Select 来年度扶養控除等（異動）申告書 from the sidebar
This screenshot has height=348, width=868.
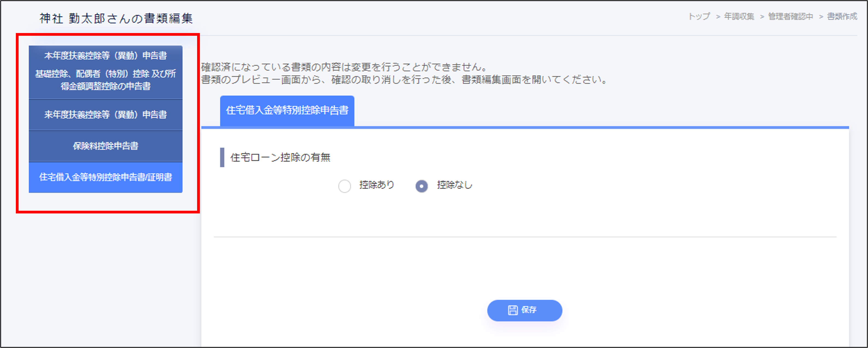[x=106, y=114]
